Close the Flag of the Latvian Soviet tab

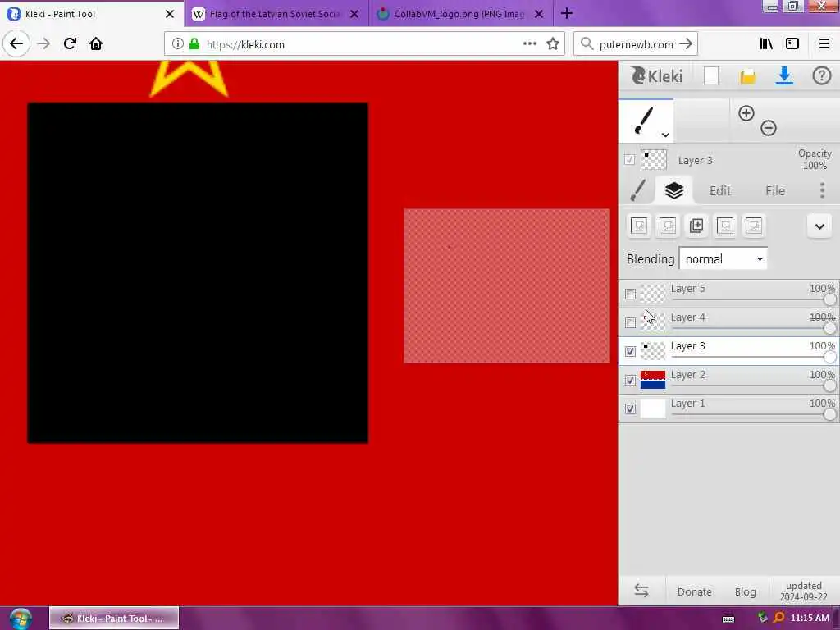pyautogui.click(x=354, y=14)
